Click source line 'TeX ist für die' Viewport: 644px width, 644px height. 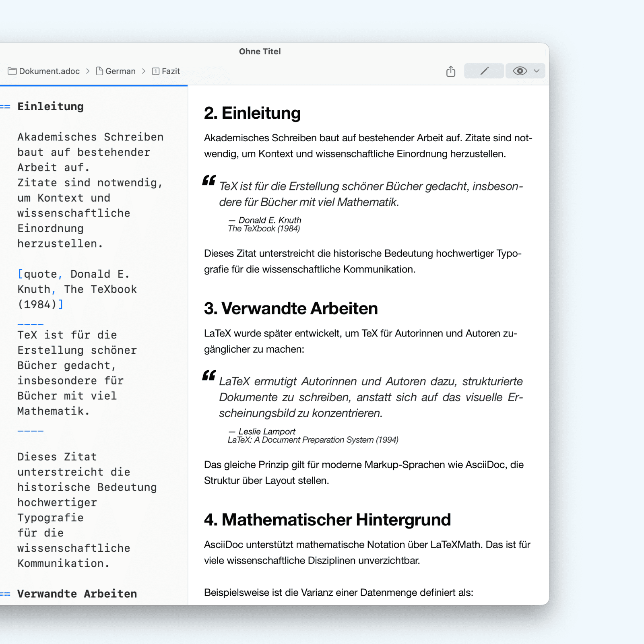click(67, 335)
